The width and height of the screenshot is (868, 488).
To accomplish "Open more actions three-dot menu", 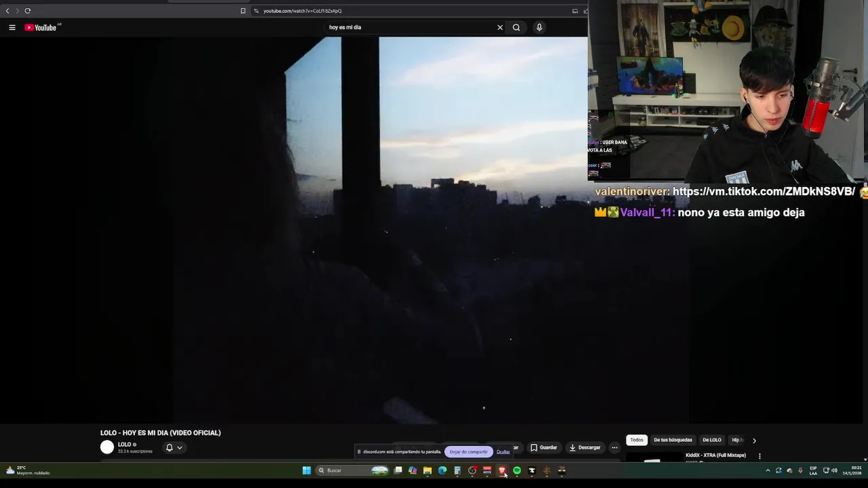I will point(614,447).
